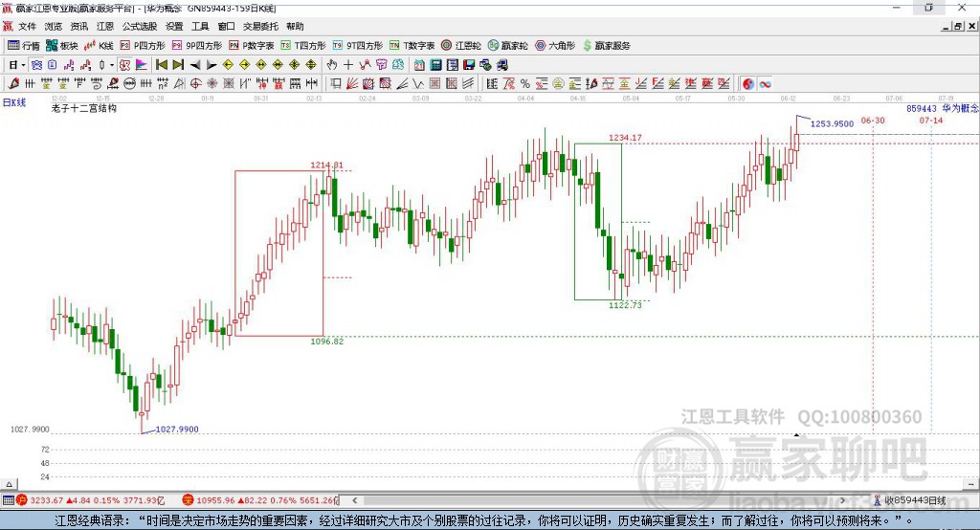Open the 六角形 tool

pos(555,46)
